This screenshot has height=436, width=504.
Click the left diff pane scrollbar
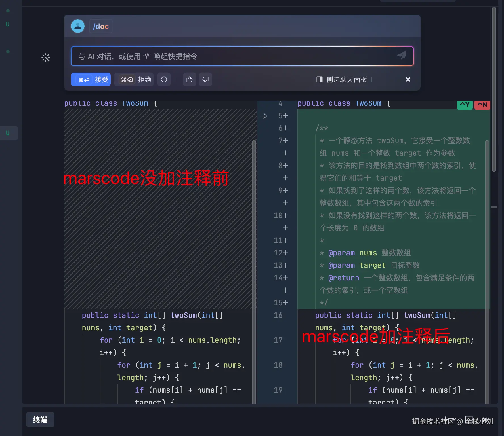pos(254,272)
